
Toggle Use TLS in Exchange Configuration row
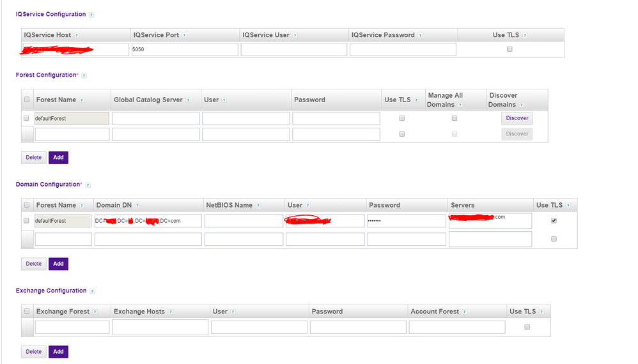tap(527, 327)
